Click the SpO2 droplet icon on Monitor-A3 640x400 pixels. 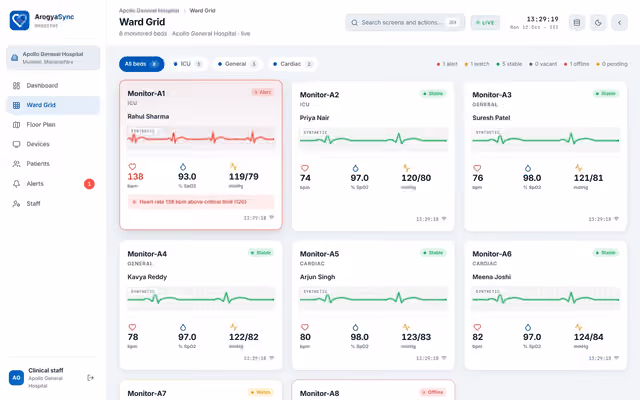pyautogui.click(x=528, y=168)
